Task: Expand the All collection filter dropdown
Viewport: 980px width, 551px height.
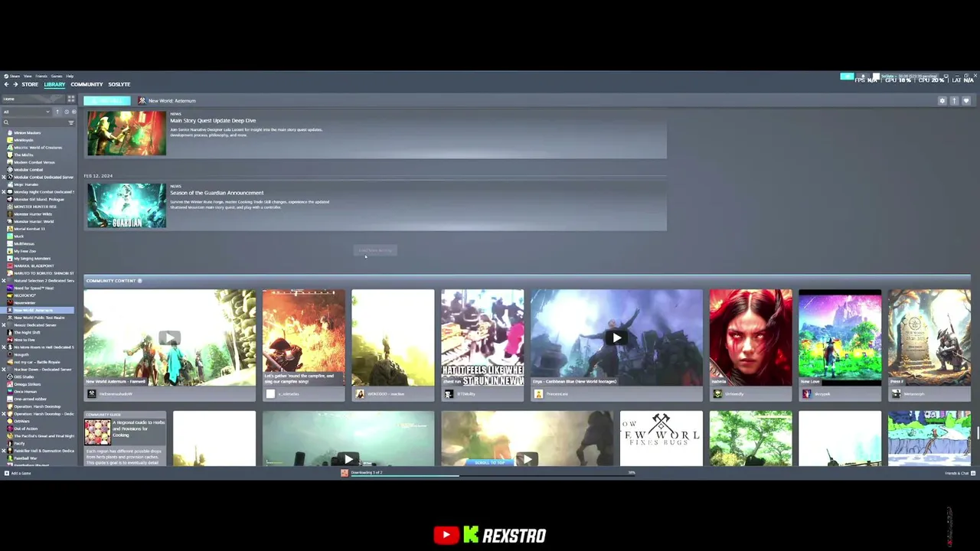Action: (27, 112)
